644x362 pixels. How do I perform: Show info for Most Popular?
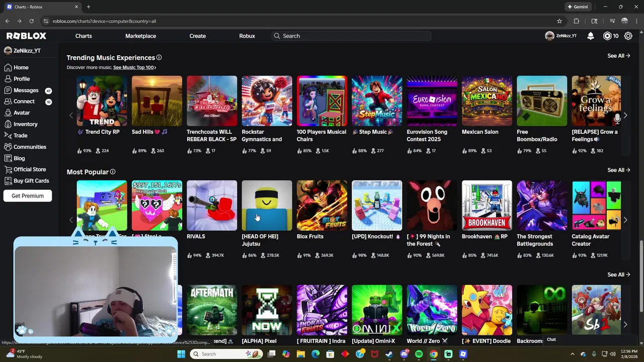(x=113, y=172)
